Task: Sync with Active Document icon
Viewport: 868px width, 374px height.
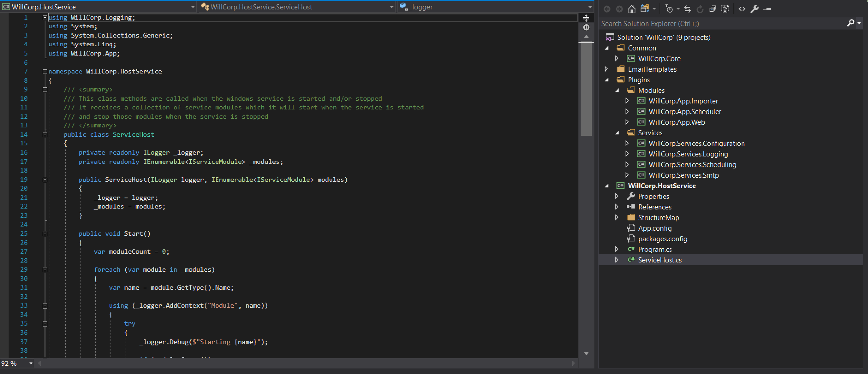Action: pyautogui.click(x=688, y=9)
